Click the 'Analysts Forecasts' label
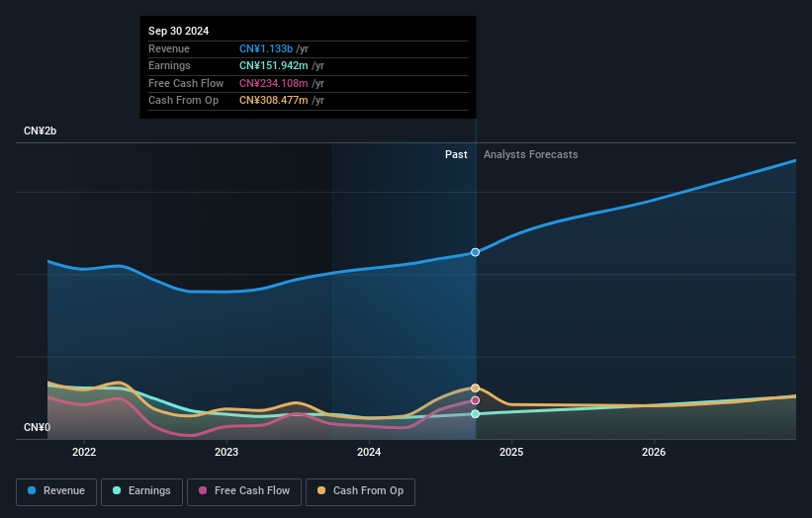812x518 pixels. coord(530,155)
